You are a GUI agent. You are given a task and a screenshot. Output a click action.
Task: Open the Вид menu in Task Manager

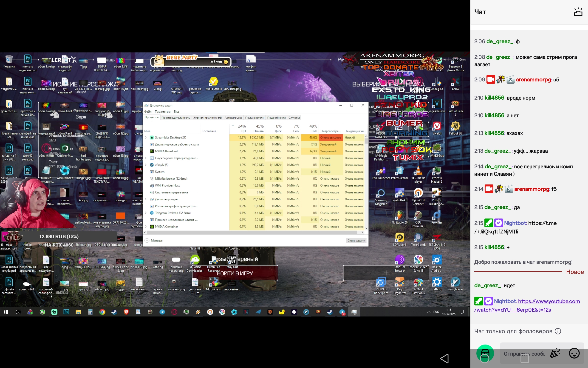tap(176, 112)
